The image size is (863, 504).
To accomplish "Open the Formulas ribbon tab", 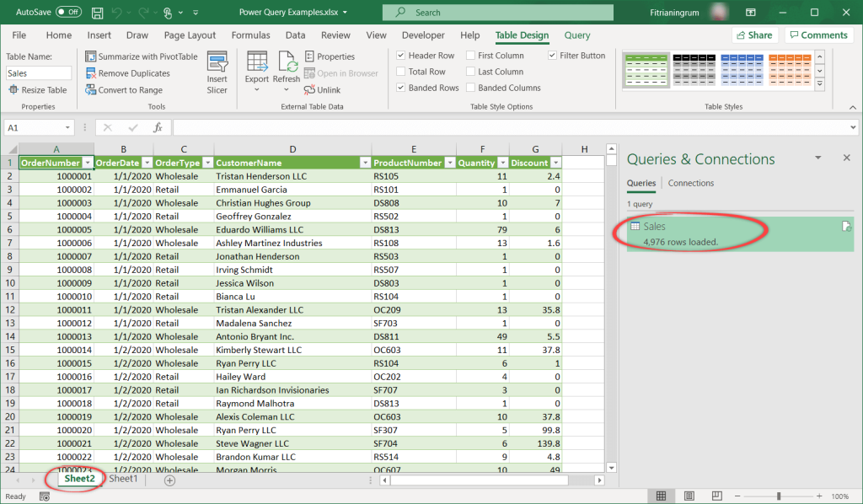I will 250,35.
